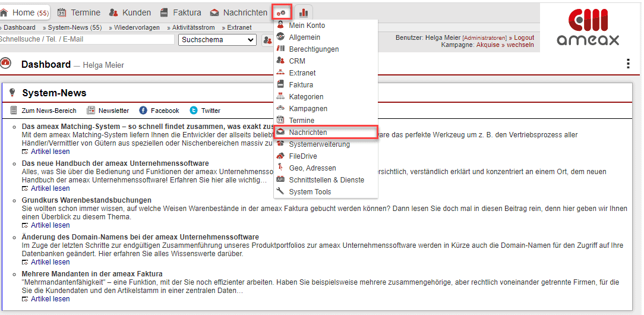Click wechseln to change campaign
Viewport: 644px width, 315px height.
click(520, 45)
